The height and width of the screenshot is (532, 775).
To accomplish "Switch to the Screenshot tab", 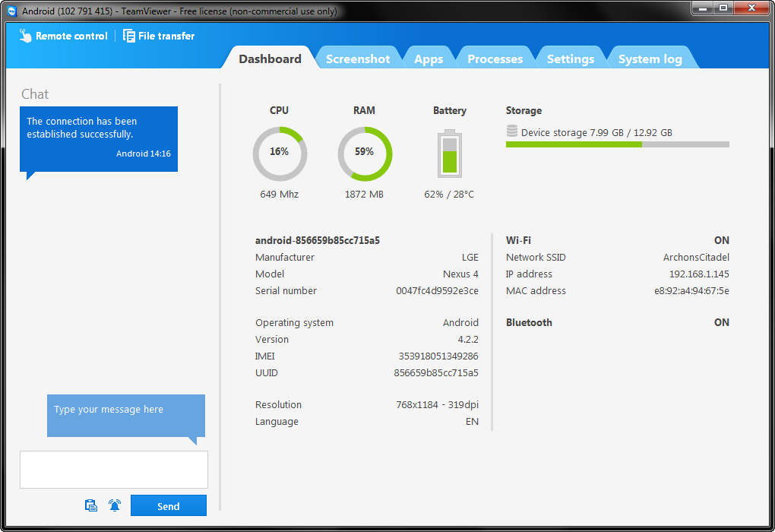I will pos(358,58).
